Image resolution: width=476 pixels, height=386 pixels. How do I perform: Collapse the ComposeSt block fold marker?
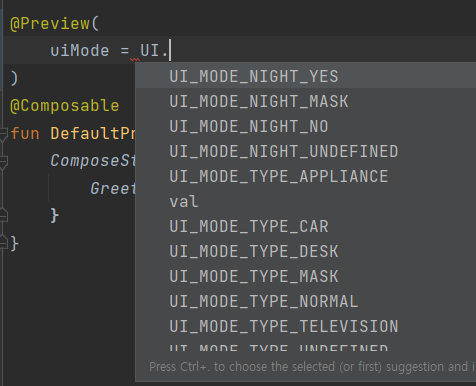[3, 161]
